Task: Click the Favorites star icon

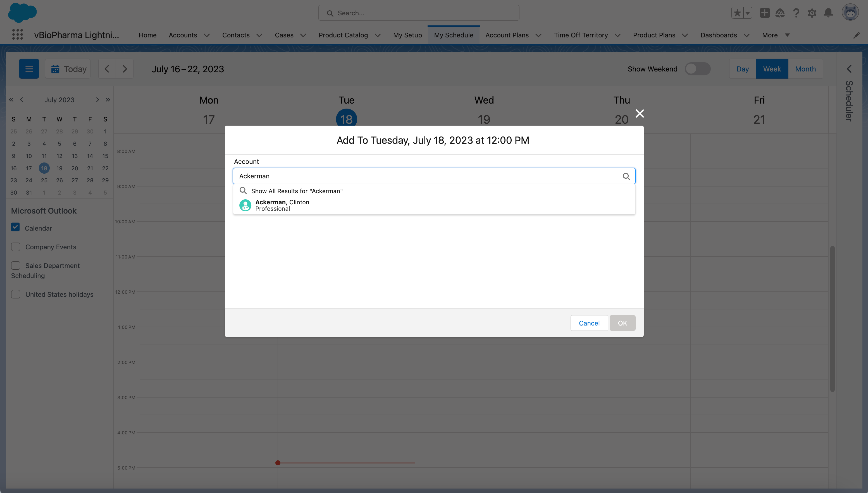Action: pyautogui.click(x=737, y=13)
